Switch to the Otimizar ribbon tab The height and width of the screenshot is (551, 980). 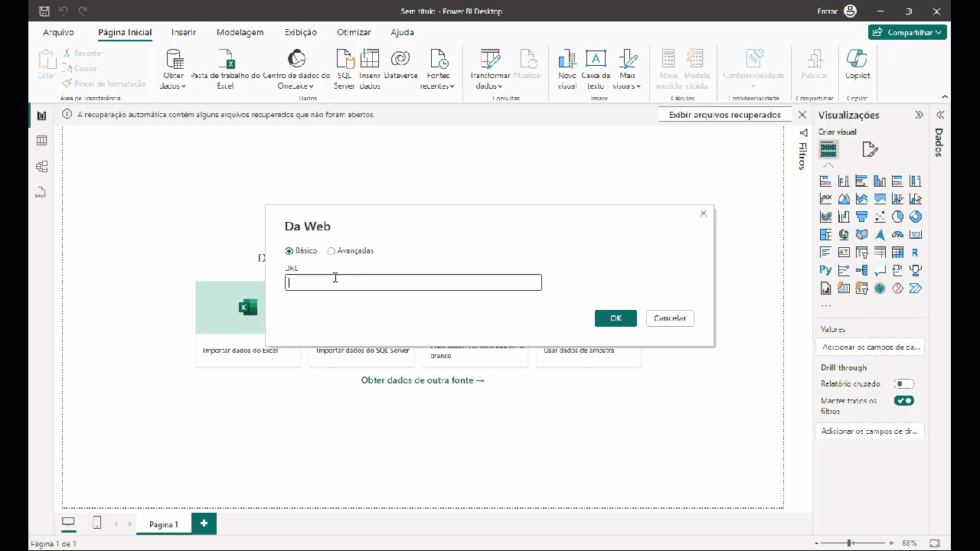click(x=354, y=32)
